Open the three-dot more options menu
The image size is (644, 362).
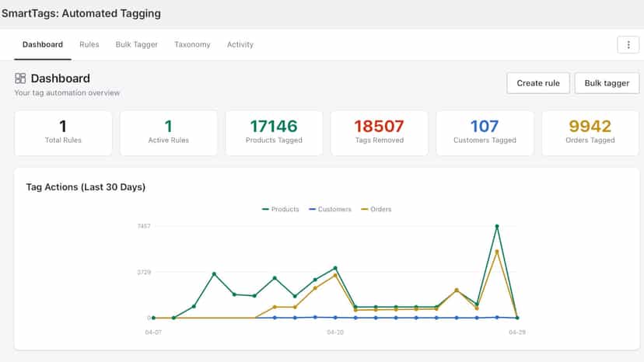coord(628,45)
